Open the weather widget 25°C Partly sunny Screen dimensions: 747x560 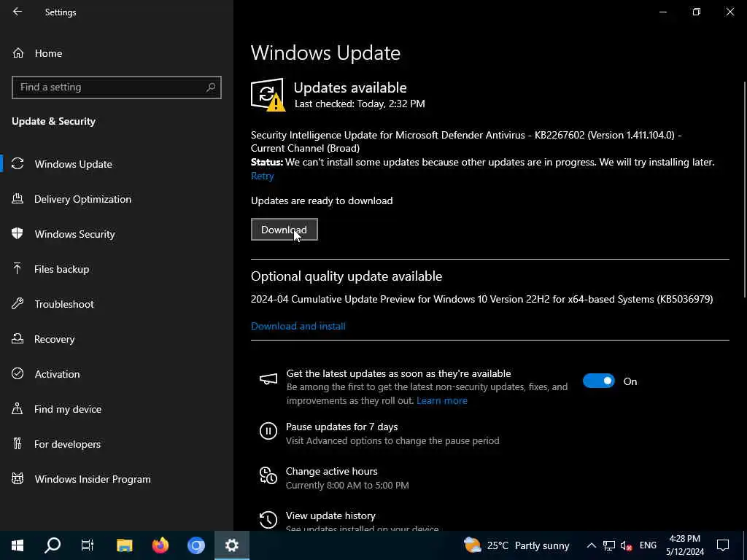tap(516, 545)
